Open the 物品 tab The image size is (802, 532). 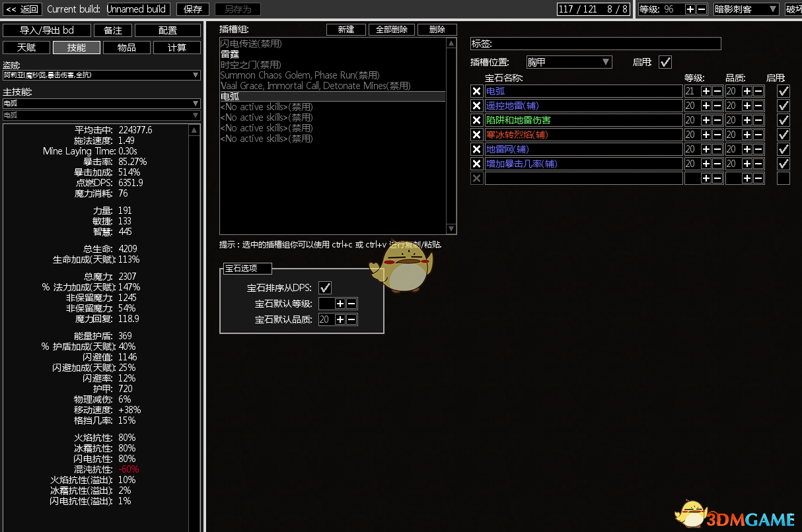click(x=127, y=48)
